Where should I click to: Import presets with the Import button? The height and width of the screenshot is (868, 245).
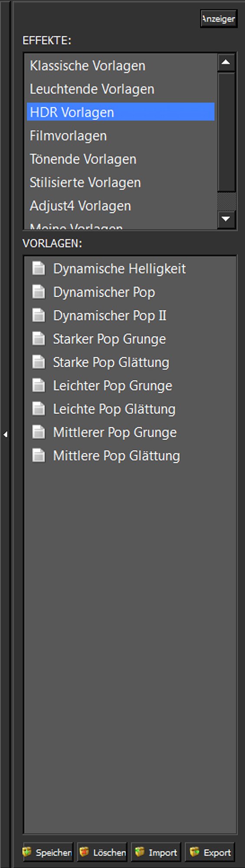(x=156, y=852)
